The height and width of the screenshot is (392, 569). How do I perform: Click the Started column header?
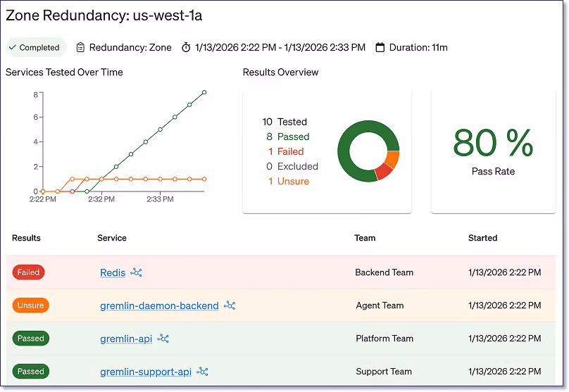tap(482, 238)
